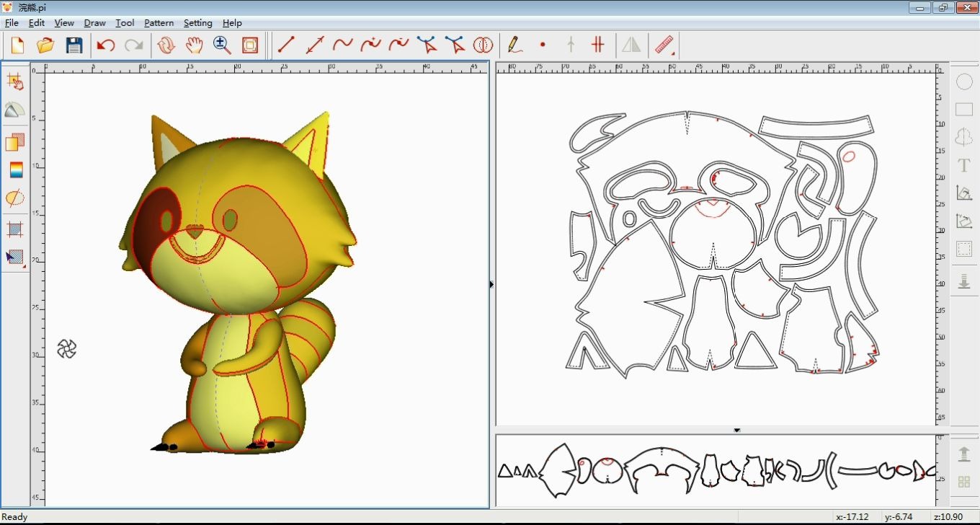Click the move-up arrow icon
This screenshot has height=525, width=980.
click(x=964, y=454)
